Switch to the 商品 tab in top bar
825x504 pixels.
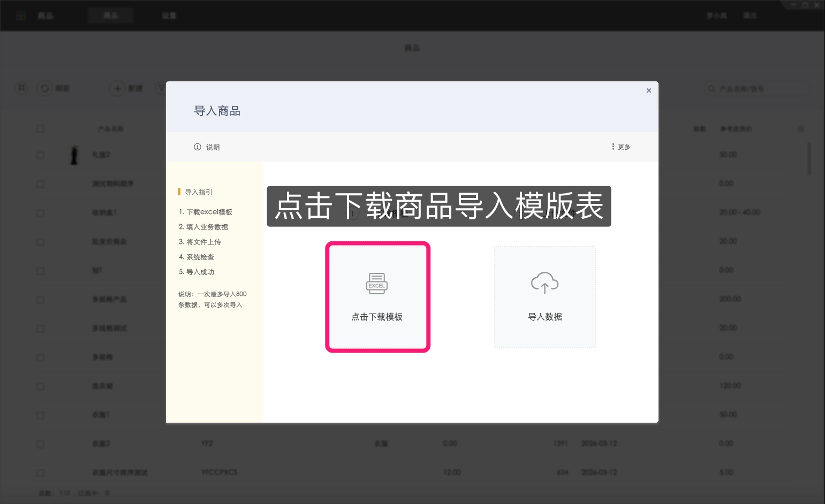[111, 16]
